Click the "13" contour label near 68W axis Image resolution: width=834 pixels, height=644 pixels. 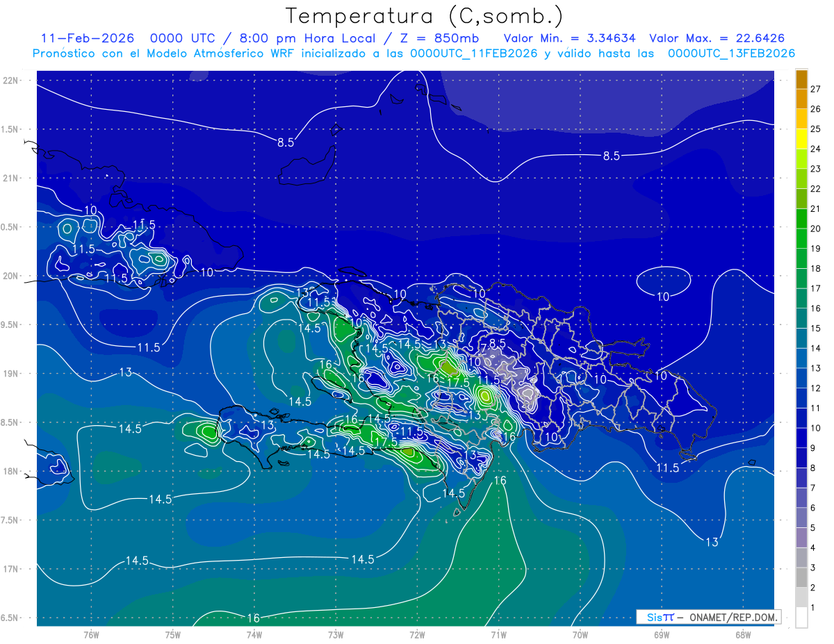[x=712, y=542]
